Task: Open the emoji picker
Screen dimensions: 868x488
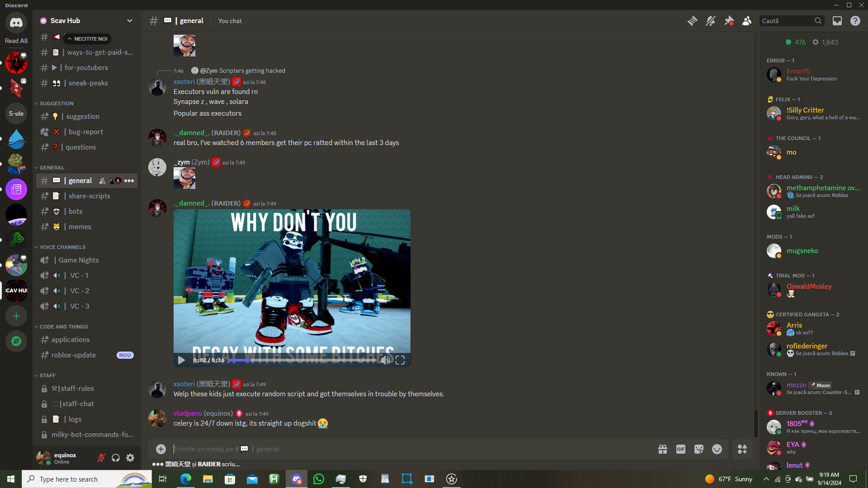Action: coord(717,449)
